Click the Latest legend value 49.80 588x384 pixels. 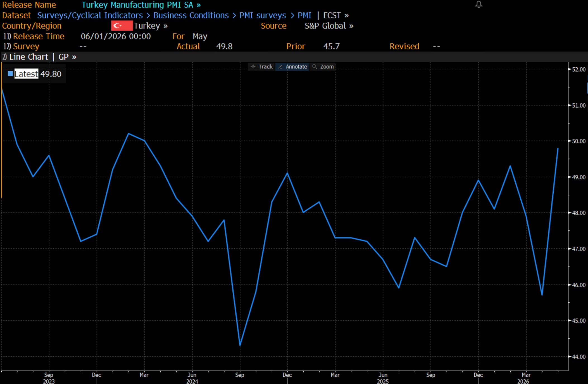point(51,74)
